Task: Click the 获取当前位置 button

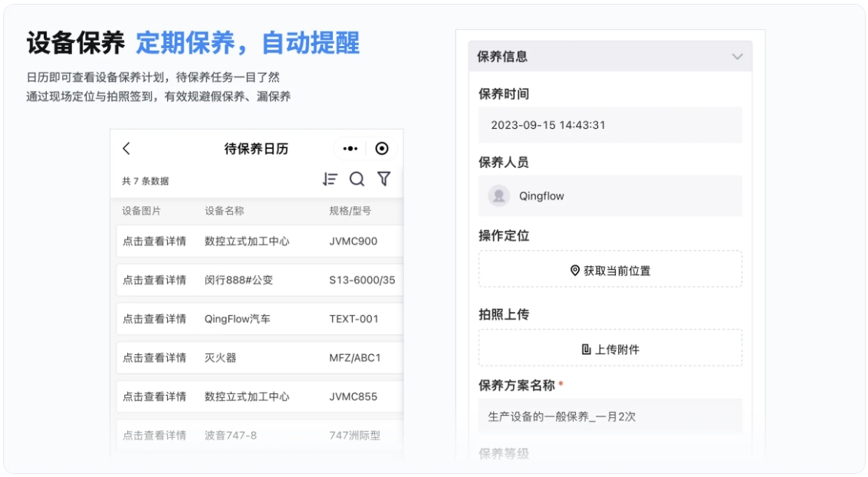Action: point(610,268)
